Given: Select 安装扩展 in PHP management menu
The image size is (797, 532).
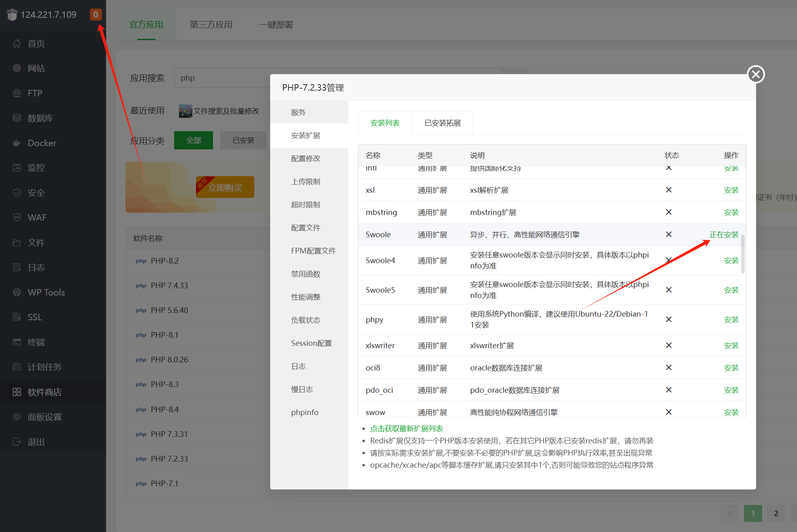Looking at the screenshot, I should coord(309,135).
